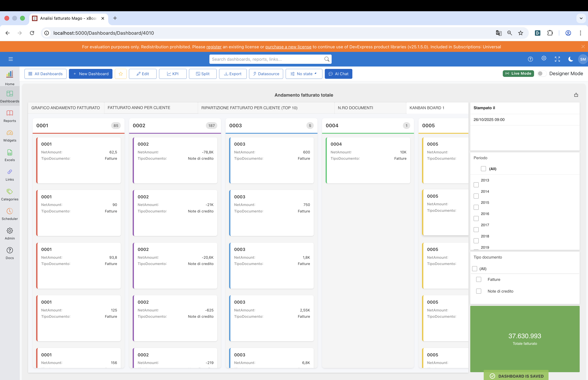588x380 pixels.
Task: Open the hamburger menu in the header
Action: coord(11,59)
